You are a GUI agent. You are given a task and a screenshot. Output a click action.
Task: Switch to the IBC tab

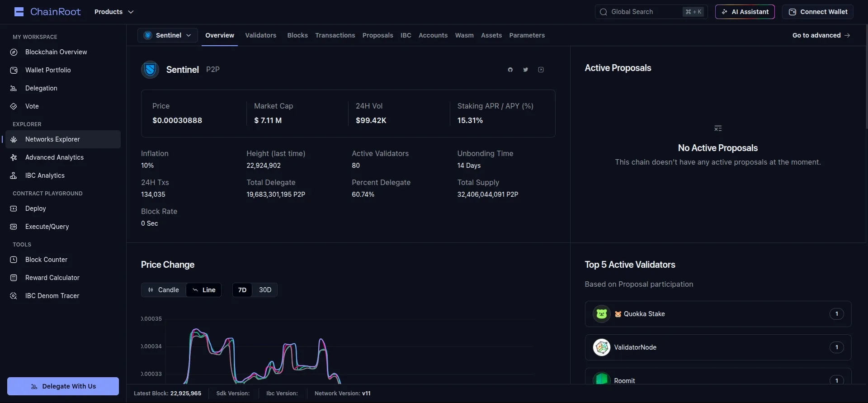click(406, 35)
